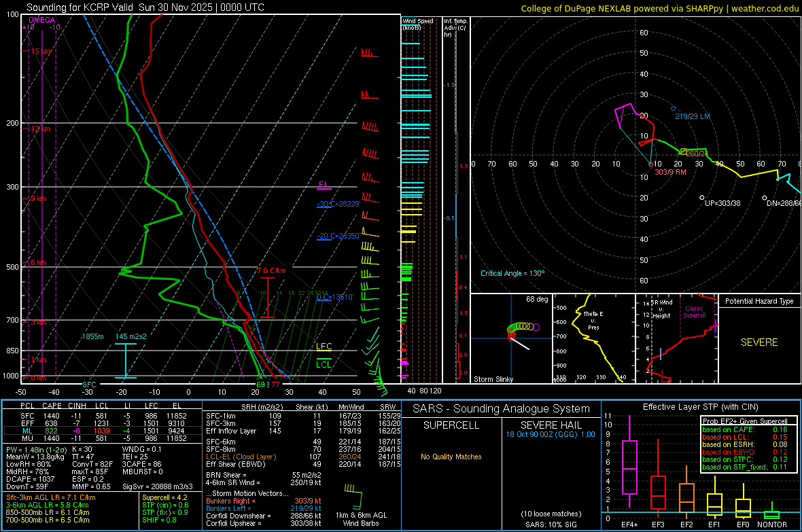Select the MU parcel row in CAPE table

[103, 438]
